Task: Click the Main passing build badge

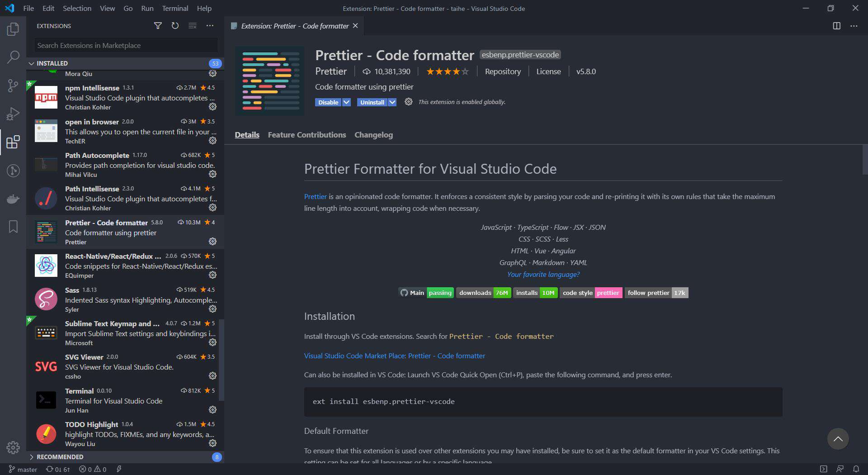Action: 426,293
